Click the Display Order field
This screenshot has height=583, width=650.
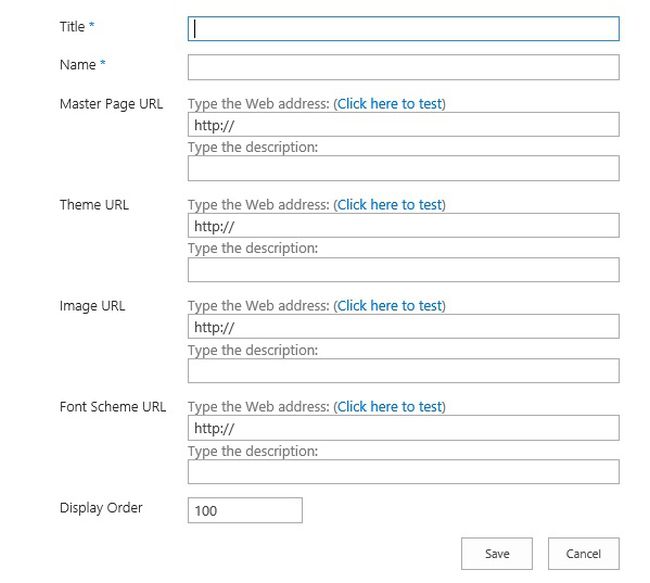[245, 511]
